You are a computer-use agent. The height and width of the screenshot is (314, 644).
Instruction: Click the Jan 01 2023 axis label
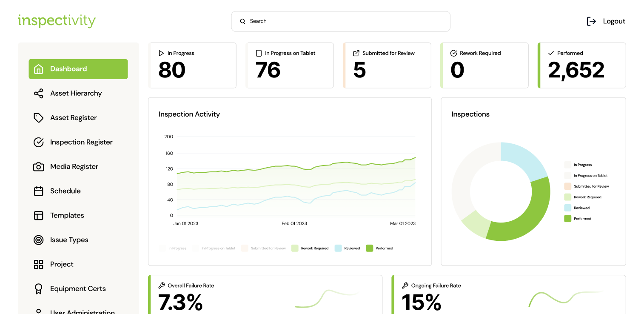(x=186, y=223)
